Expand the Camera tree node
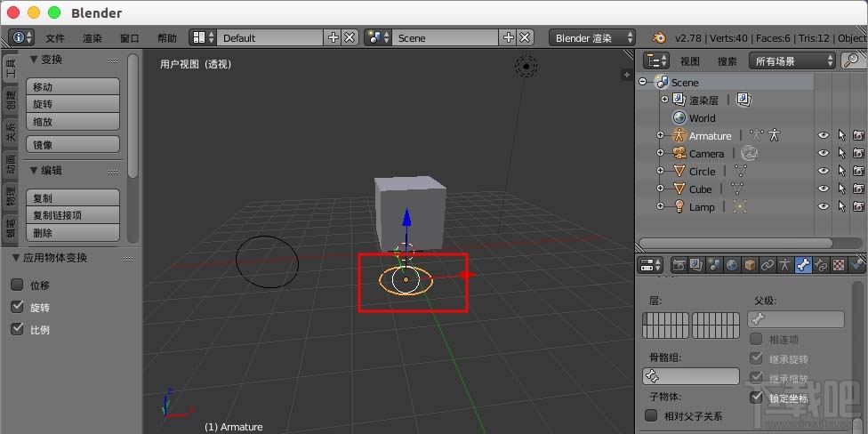This screenshot has height=434, width=868. [x=660, y=153]
